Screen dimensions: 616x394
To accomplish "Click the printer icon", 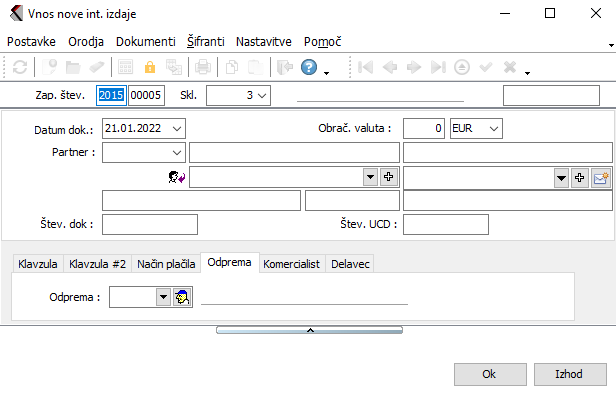I will [x=203, y=67].
